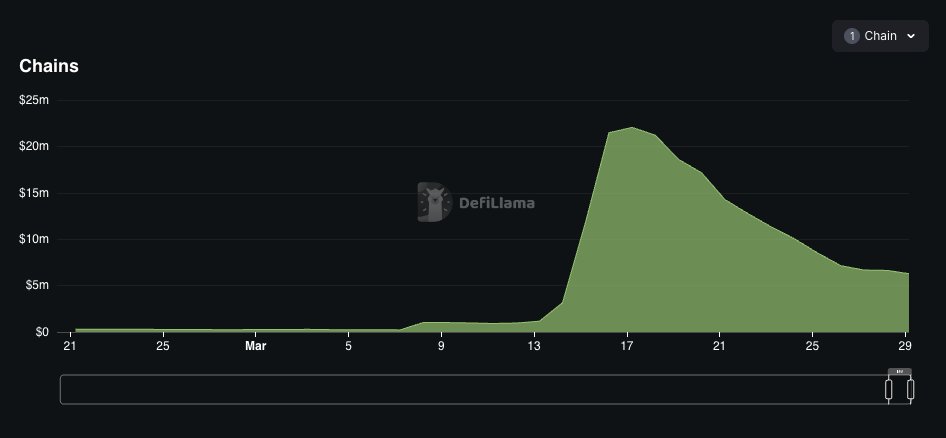The image size is (946, 438).
Task: Click the small mover bar atop the zoom window
Action: [x=900, y=372]
